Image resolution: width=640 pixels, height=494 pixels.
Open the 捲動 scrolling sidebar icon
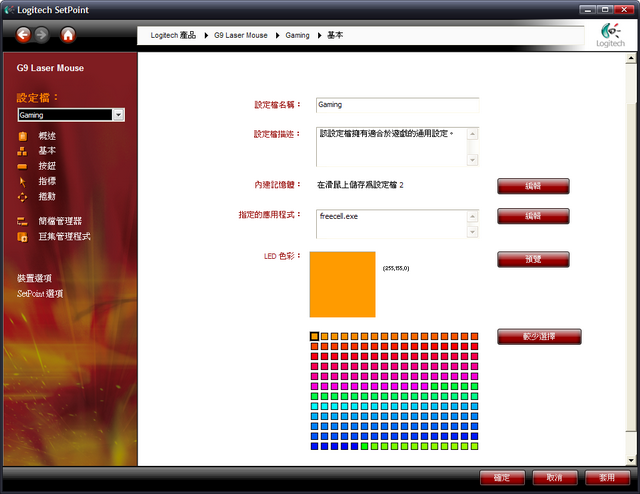(x=22, y=197)
